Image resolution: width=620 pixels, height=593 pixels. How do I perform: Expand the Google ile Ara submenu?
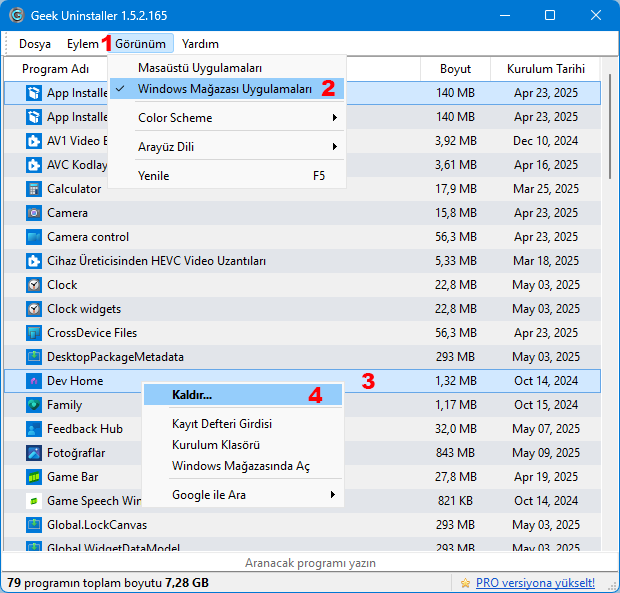[243, 495]
